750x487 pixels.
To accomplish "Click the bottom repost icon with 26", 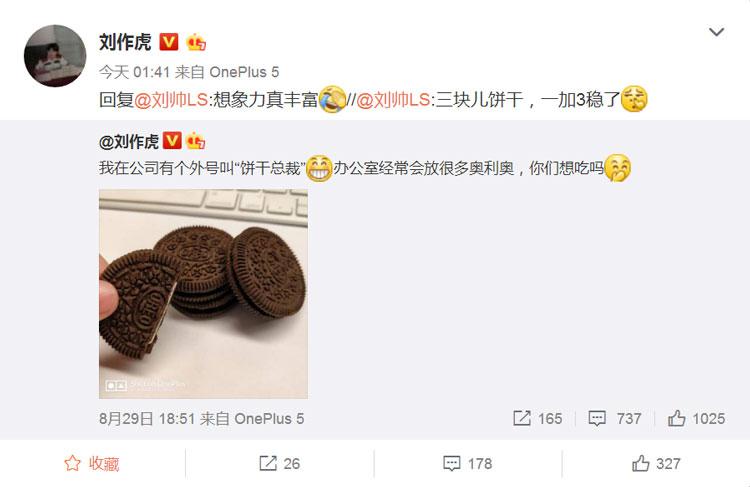I will coord(267,463).
